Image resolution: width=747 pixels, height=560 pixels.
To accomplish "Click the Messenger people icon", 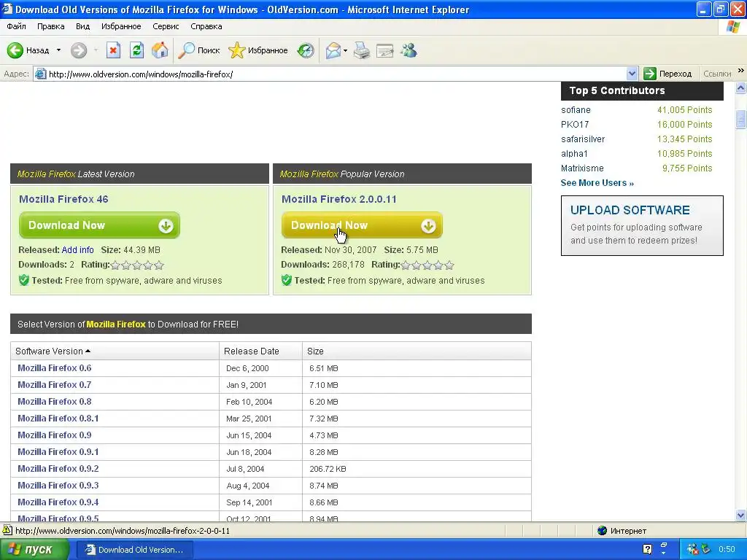I will (409, 50).
